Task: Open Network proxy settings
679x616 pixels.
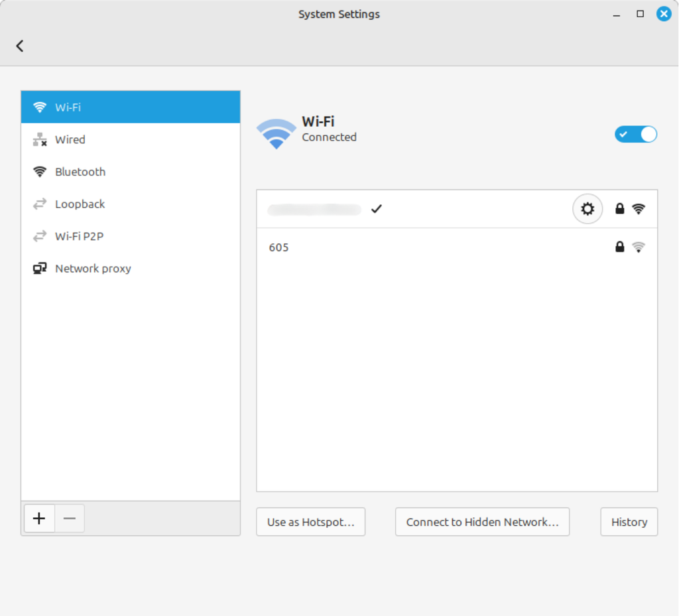Action: point(131,269)
